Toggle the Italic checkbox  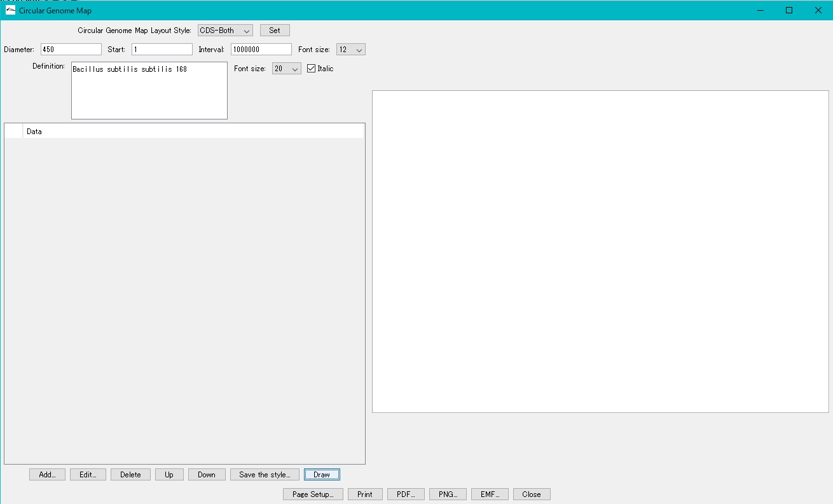(x=311, y=69)
